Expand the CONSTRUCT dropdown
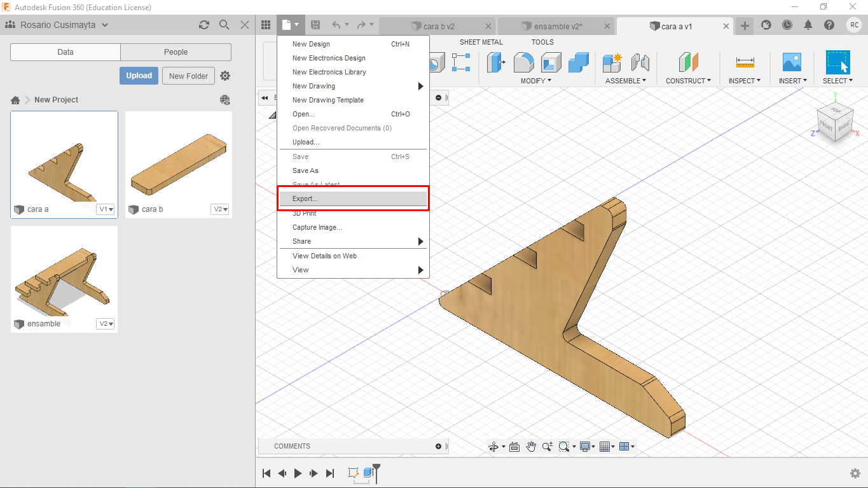Image resolution: width=868 pixels, height=488 pixels. pos(689,81)
